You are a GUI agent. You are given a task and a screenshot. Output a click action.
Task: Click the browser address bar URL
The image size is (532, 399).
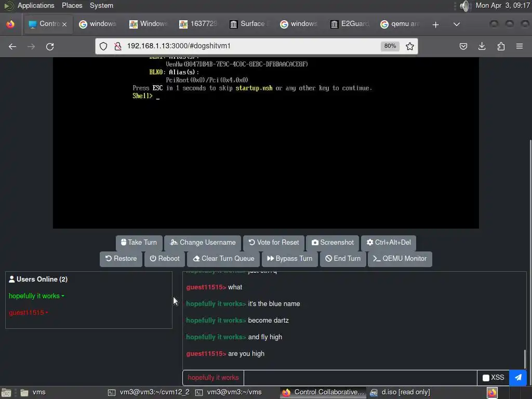(179, 46)
